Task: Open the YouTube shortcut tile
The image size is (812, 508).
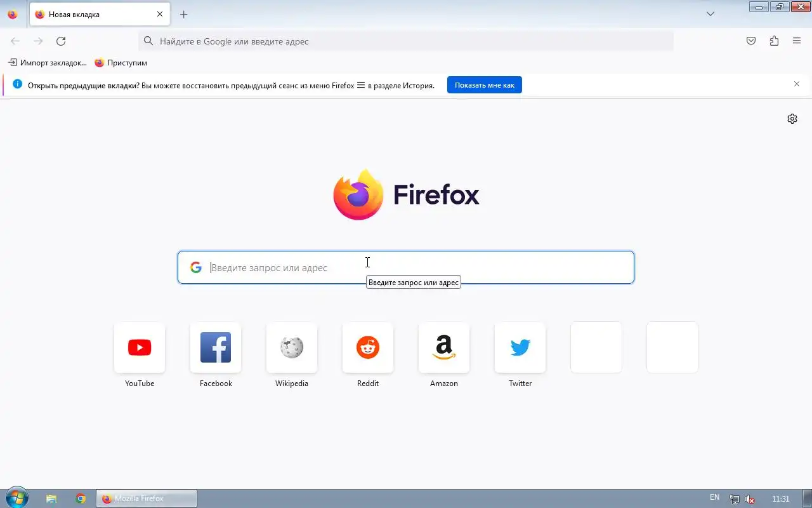Action: (140, 347)
